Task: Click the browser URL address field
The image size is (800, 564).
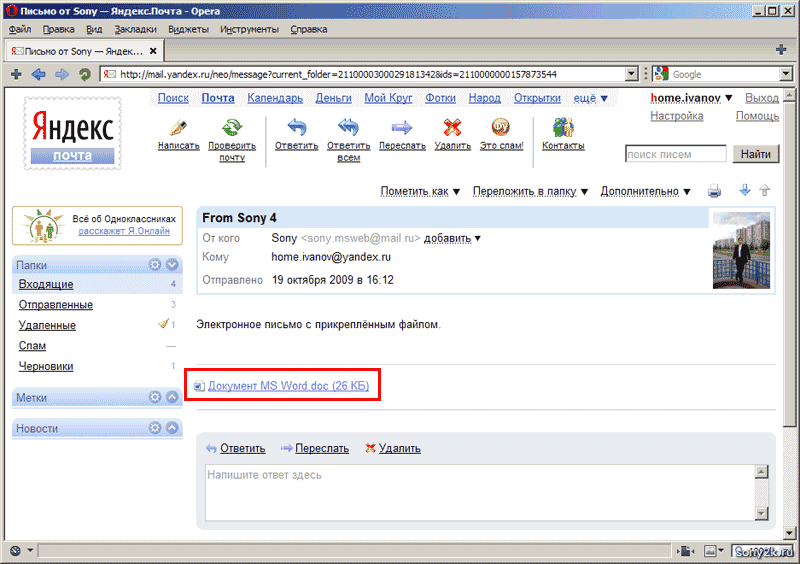Action: click(x=364, y=75)
